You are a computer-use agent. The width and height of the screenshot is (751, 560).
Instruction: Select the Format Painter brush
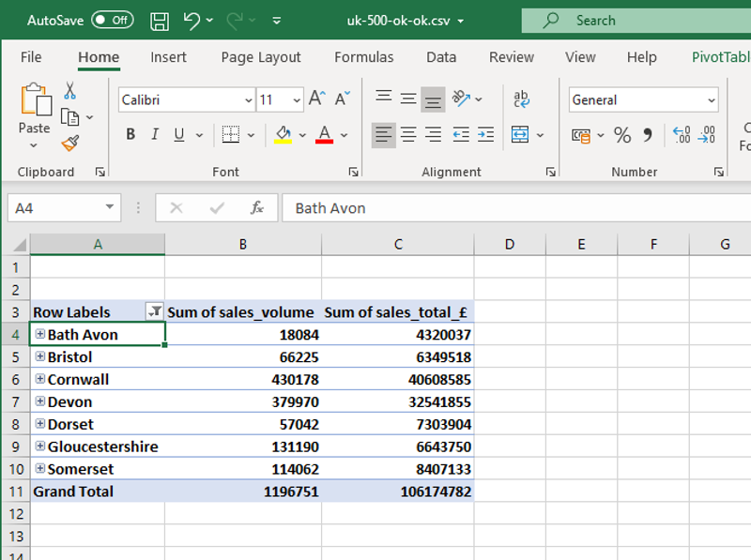pos(69,143)
